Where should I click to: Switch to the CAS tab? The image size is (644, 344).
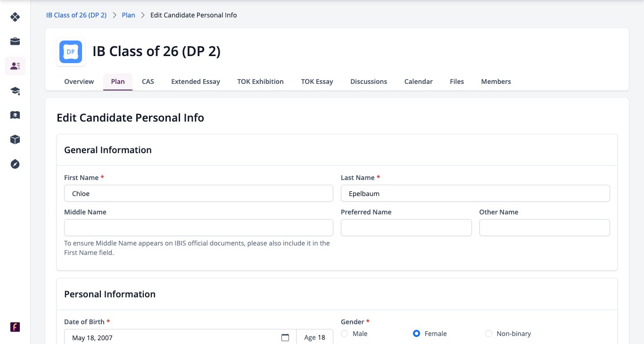point(148,82)
